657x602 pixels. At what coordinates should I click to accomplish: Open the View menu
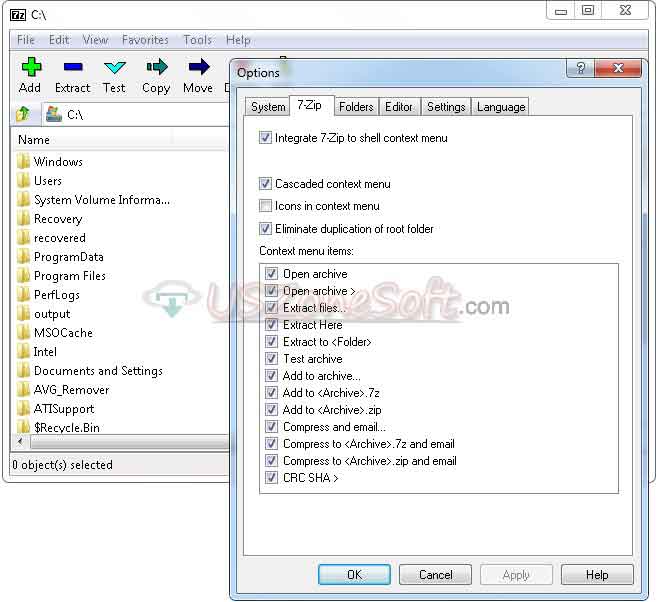[96, 40]
